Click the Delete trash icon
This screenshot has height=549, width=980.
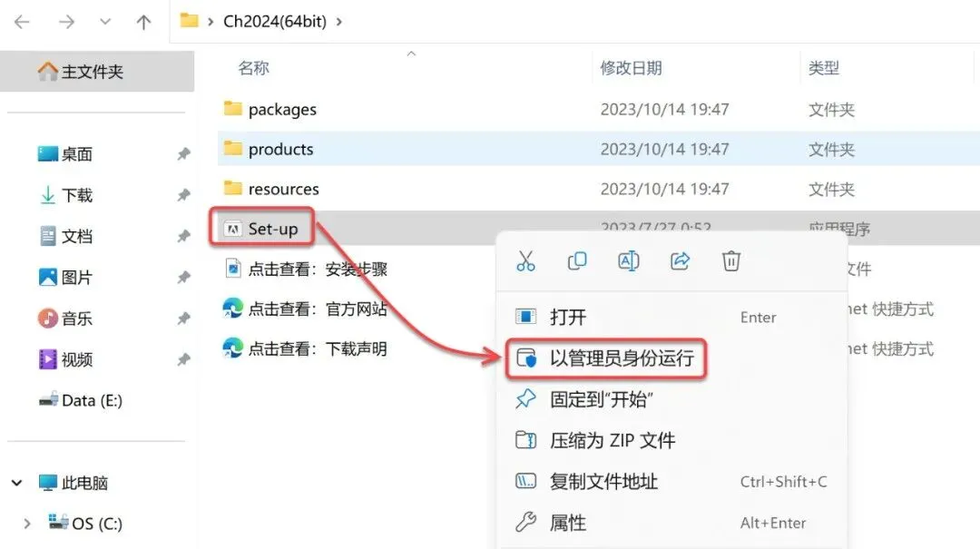731,260
